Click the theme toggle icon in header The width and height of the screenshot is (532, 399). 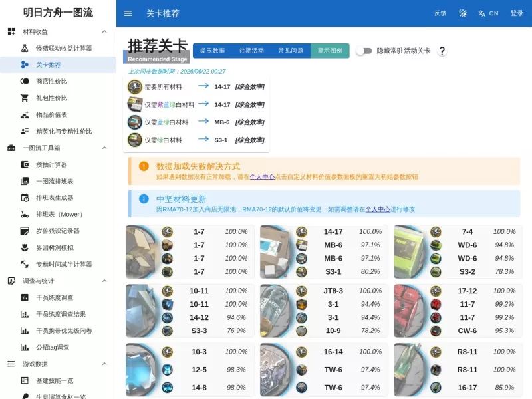(x=463, y=13)
